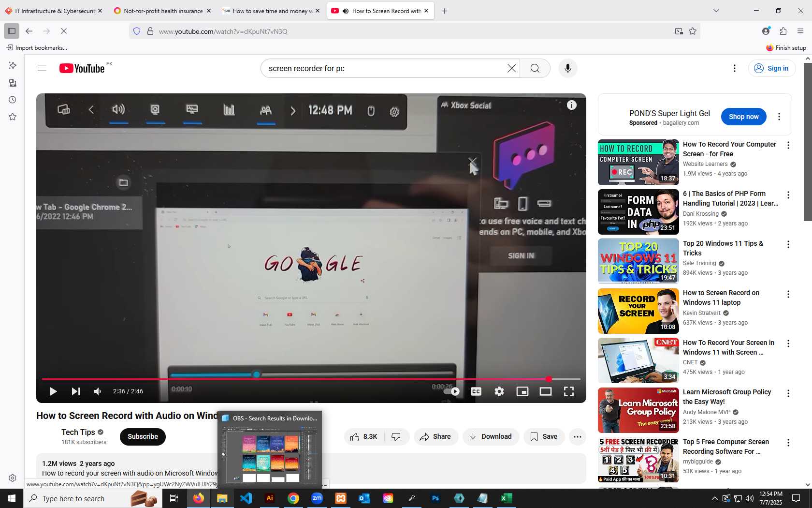Open menu for Learn Microsoft Group Policy video
The width and height of the screenshot is (812, 508).
click(x=788, y=393)
